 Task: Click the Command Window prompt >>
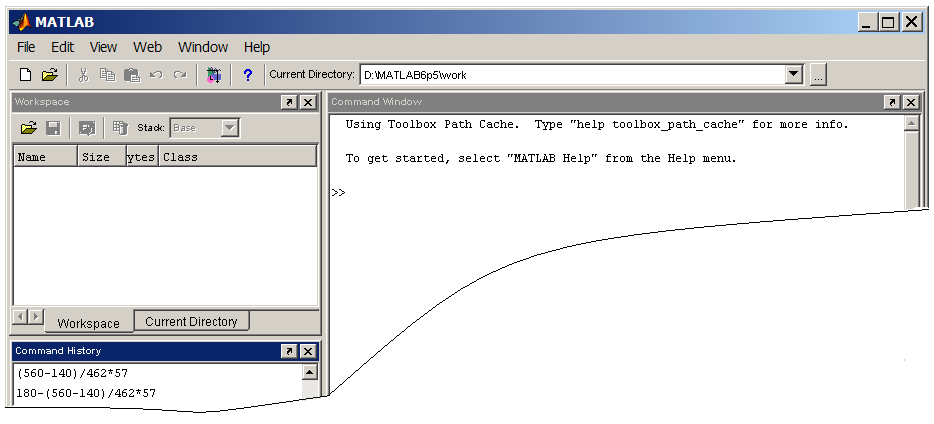coord(338,192)
